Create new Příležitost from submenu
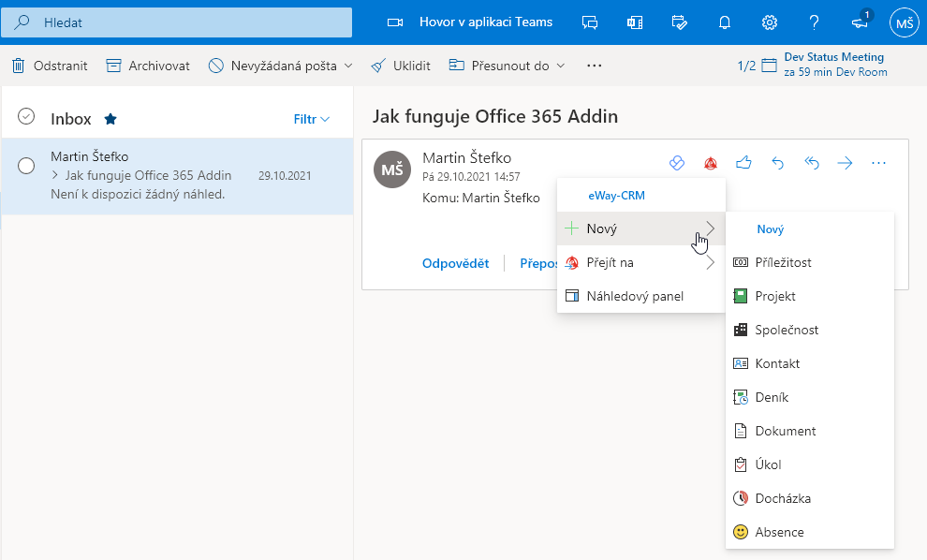Viewport: 927px width, 560px height. [x=809, y=262]
